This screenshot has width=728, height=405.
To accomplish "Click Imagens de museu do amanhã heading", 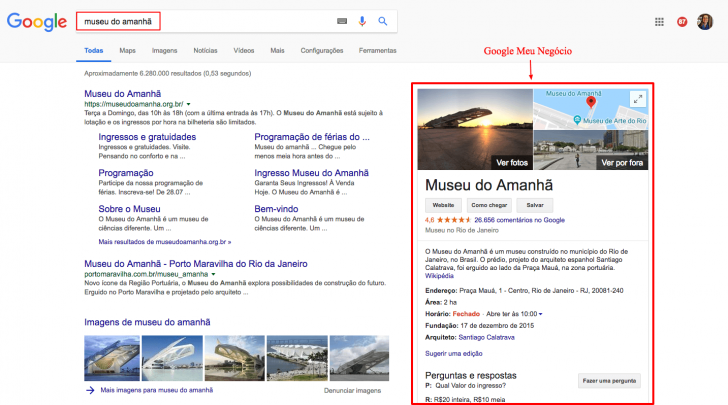I will pos(147,322).
